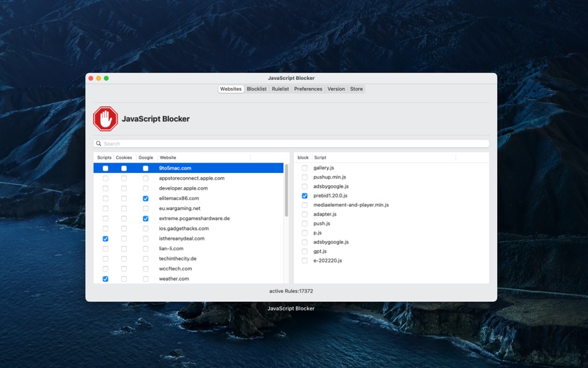588x368 pixels.
Task: Select the mediaelement-and-player.min.js script name
Action: (351, 205)
